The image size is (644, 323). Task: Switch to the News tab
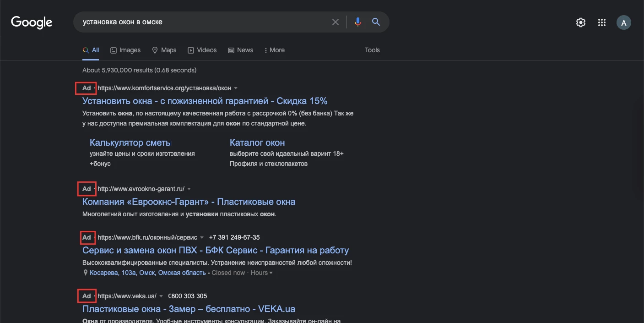240,50
